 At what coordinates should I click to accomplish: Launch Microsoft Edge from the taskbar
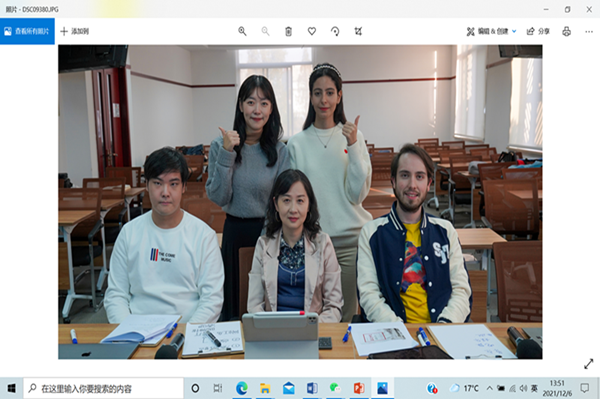[242, 389]
